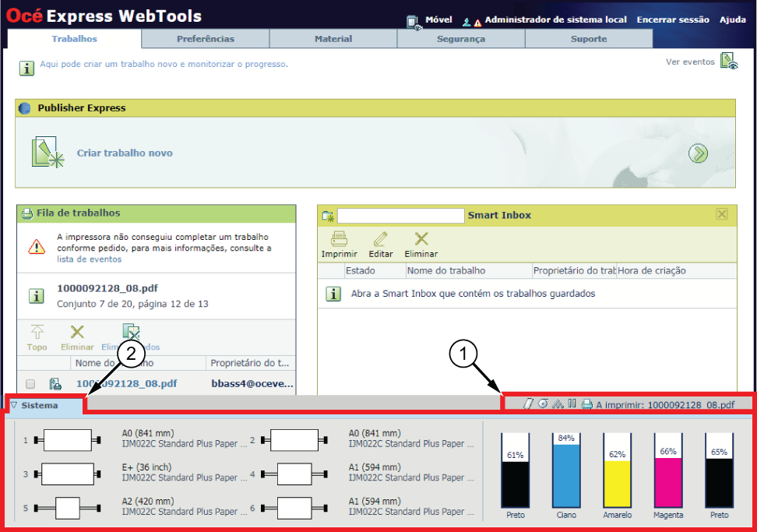Click the ink dots status icon
This screenshot has height=532, width=757.
[x=558, y=403]
